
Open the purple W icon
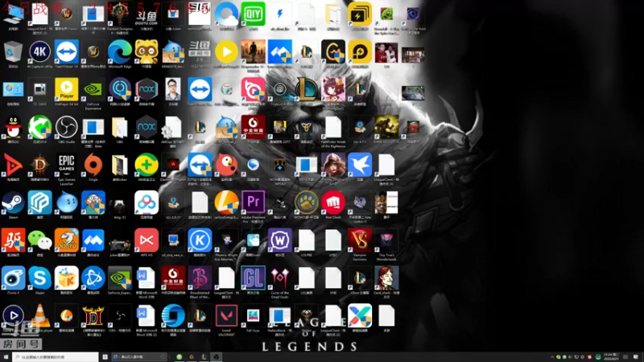coord(279,241)
